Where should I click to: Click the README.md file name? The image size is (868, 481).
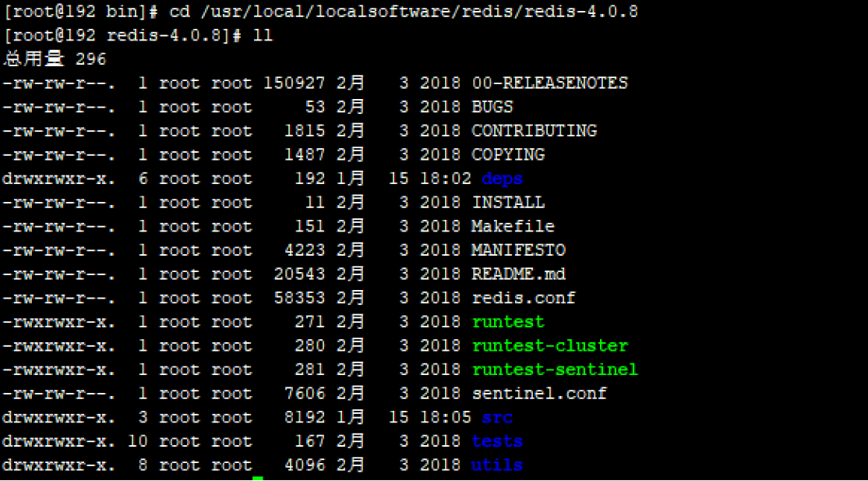point(519,274)
